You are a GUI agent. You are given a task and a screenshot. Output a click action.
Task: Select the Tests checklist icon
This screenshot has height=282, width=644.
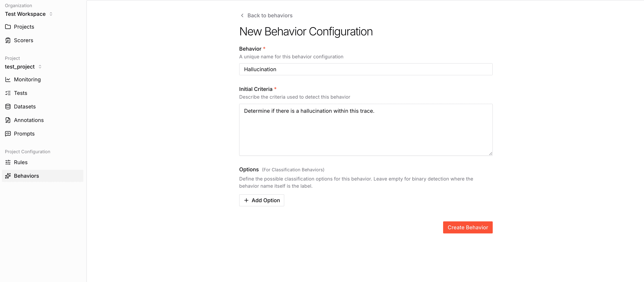[x=8, y=93]
